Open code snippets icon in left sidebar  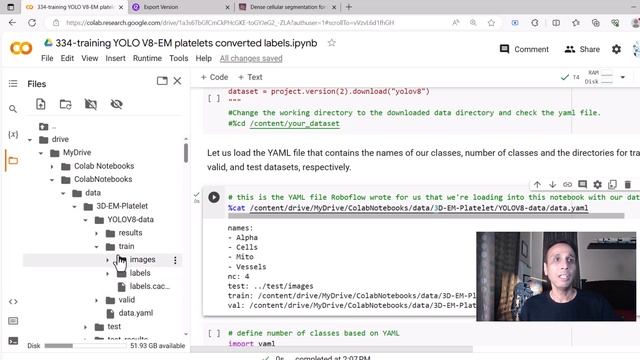(13, 302)
